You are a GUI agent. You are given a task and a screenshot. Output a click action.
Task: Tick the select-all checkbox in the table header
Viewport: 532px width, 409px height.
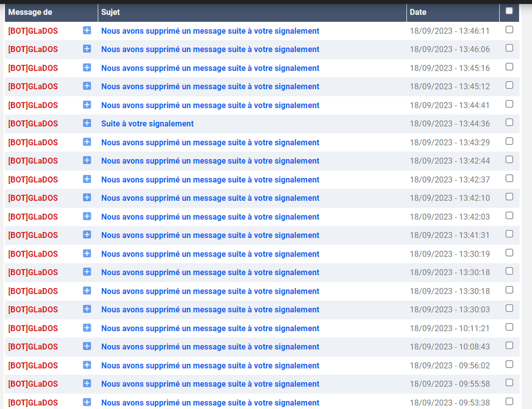[509, 11]
